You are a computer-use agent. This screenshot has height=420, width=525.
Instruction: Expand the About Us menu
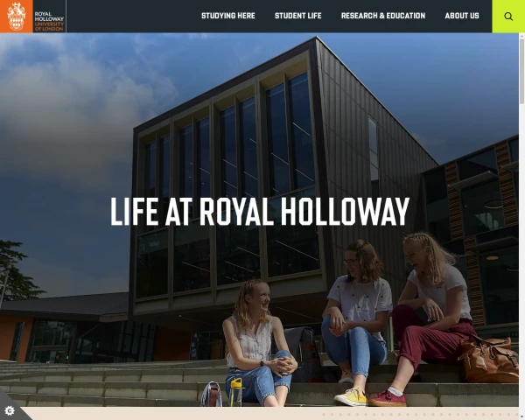pyautogui.click(x=462, y=16)
